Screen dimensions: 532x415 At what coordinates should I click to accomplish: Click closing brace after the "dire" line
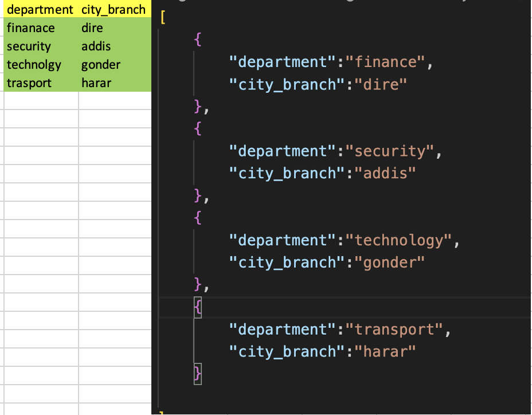pyautogui.click(x=198, y=107)
